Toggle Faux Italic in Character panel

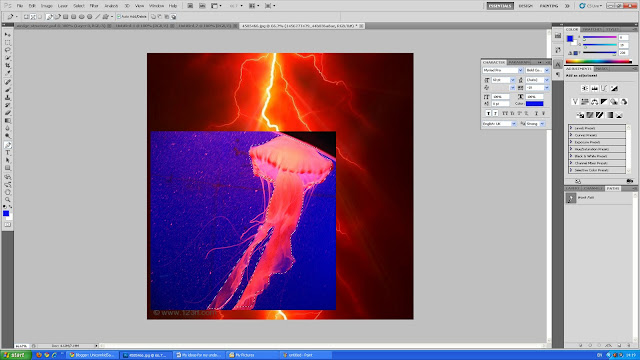(x=495, y=113)
